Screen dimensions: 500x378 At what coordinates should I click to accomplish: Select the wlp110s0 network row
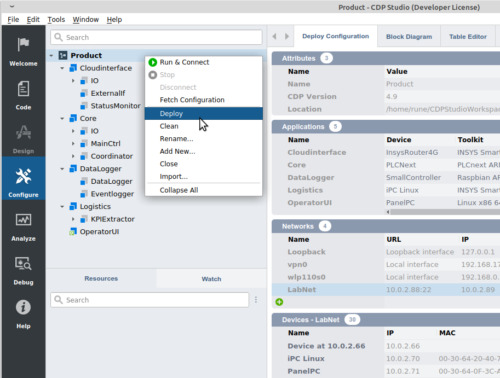pyautogui.click(x=386, y=277)
